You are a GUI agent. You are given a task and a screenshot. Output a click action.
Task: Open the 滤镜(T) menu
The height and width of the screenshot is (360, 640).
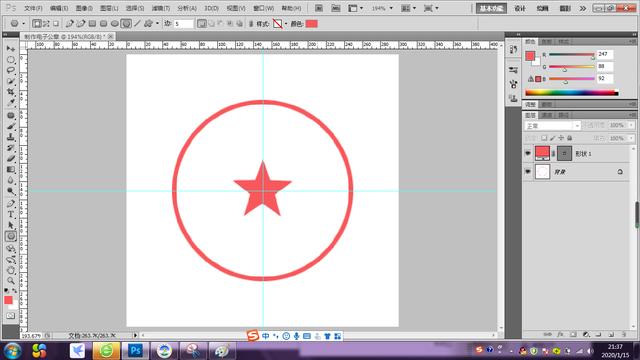pyautogui.click(x=160, y=8)
